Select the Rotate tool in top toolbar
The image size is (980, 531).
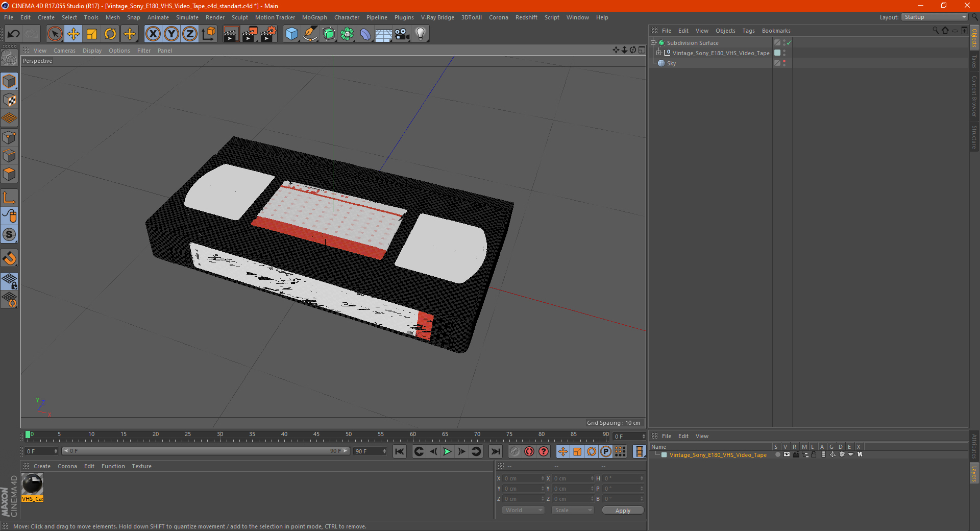click(110, 34)
